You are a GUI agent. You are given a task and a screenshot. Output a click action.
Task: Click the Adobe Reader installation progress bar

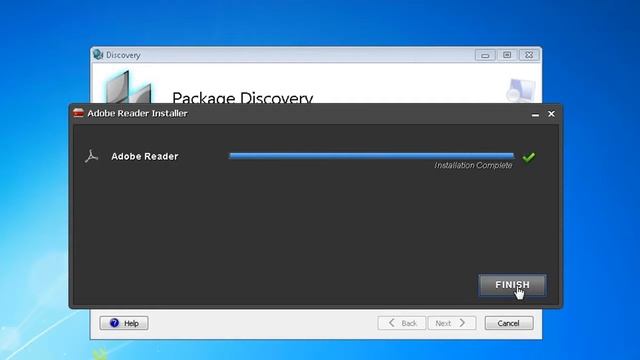371,156
